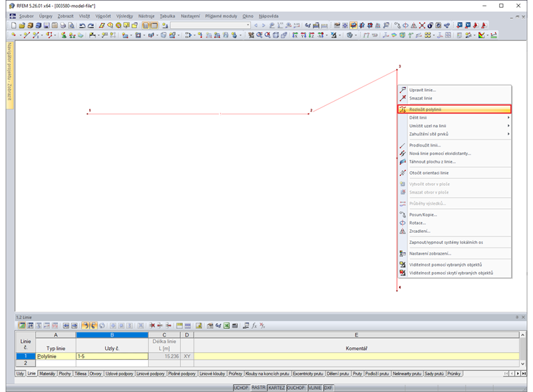The image size is (533, 392).
Task: Click the view in Y direction icon
Action: point(303,35)
